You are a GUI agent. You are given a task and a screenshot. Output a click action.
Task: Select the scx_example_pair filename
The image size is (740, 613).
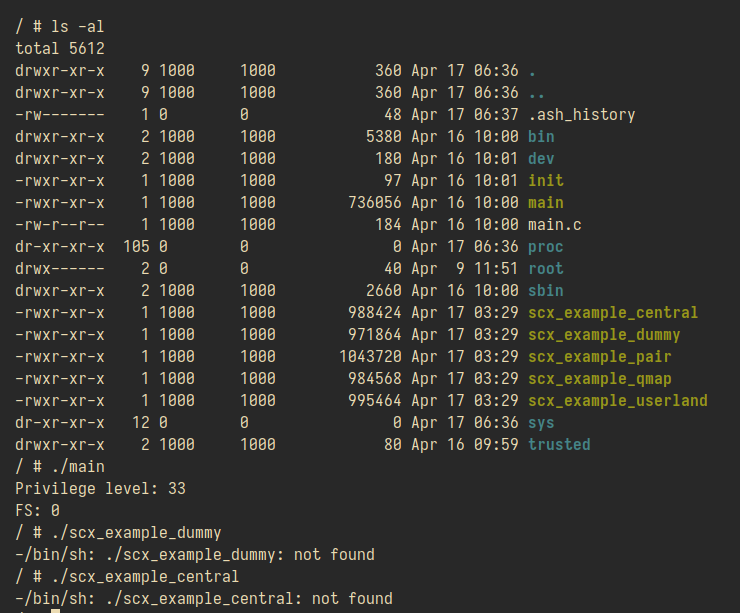(x=599, y=357)
